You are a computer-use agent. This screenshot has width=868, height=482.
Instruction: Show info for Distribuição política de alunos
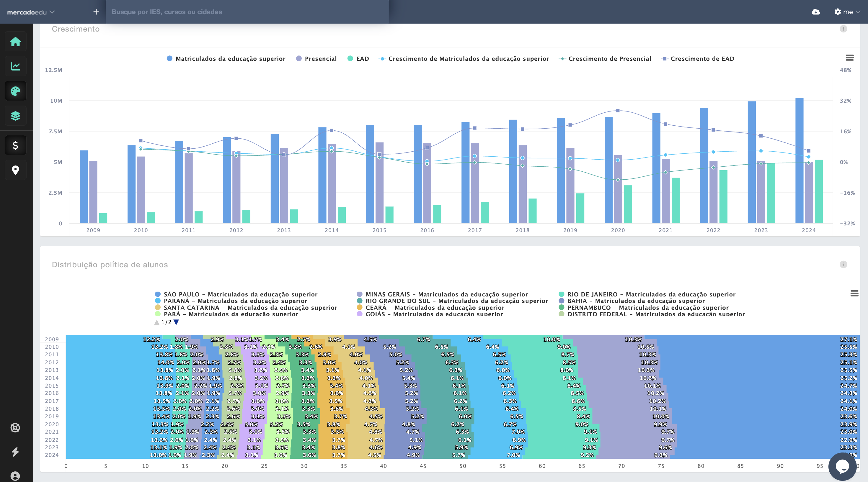point(843,264)
